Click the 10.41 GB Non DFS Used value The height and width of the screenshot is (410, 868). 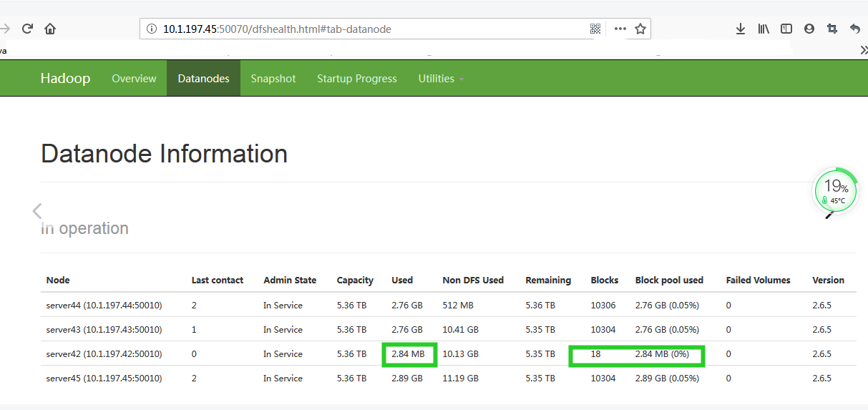pos(461,329)
